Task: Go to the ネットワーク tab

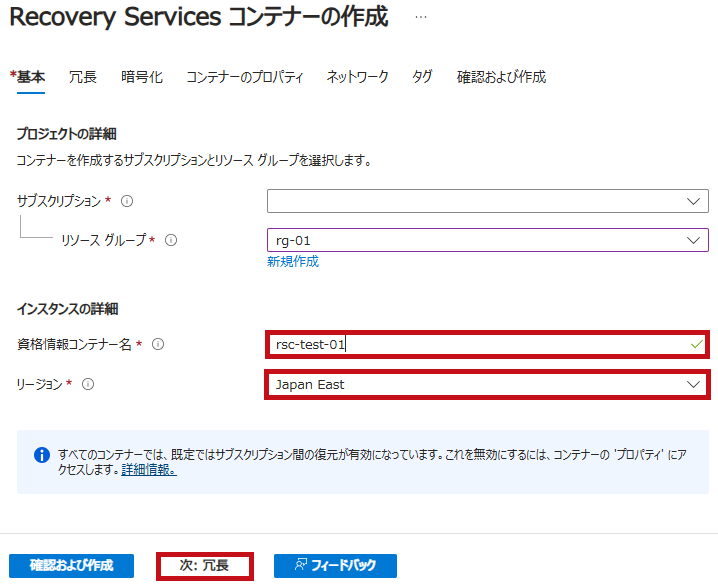Action: (357, 77)
